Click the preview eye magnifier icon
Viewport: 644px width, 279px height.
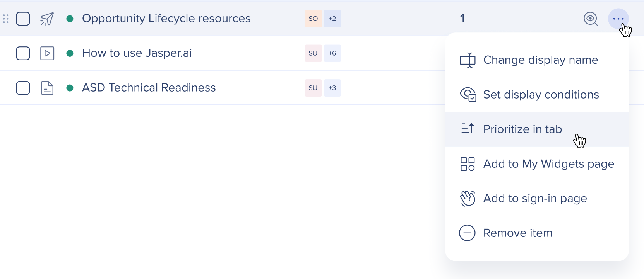(x=591, y=19)
